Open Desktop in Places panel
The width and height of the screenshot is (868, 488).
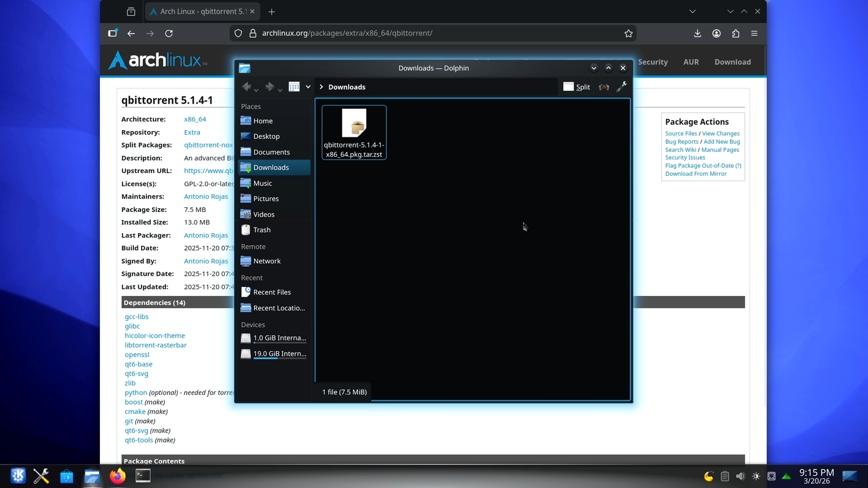click(x=275, y=136)
